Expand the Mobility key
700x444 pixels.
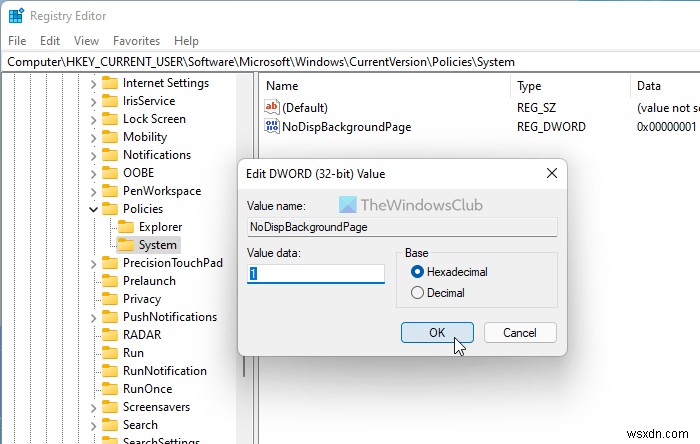[93, 138]
